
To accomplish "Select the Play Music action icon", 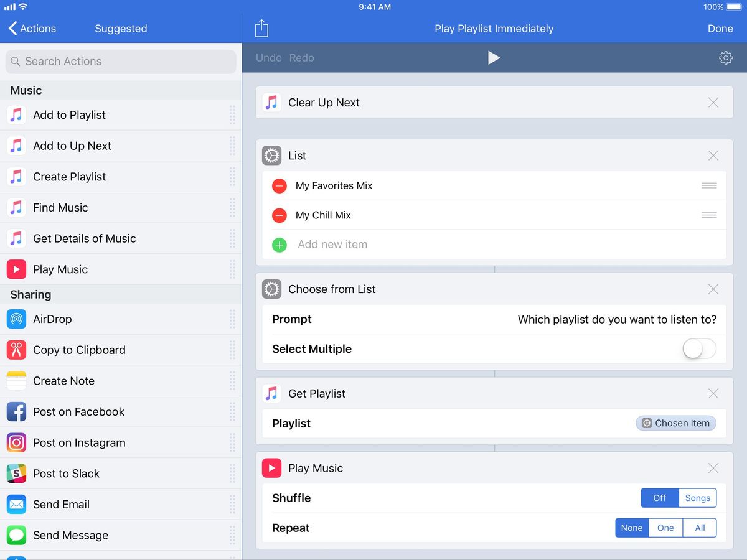I will click(16, 269).
